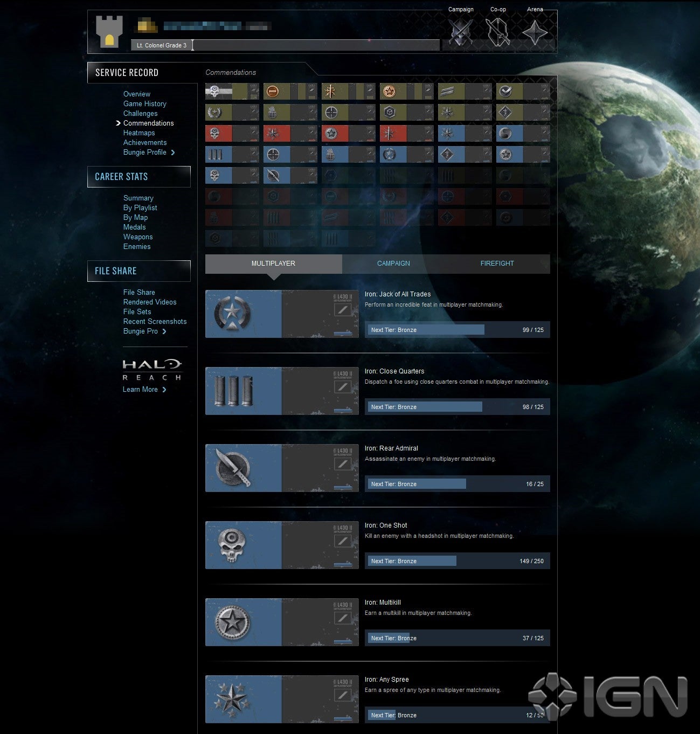Open the olive crosshair commendation tile
This screenshot has width=700, height=734.
tap(349, 113)
